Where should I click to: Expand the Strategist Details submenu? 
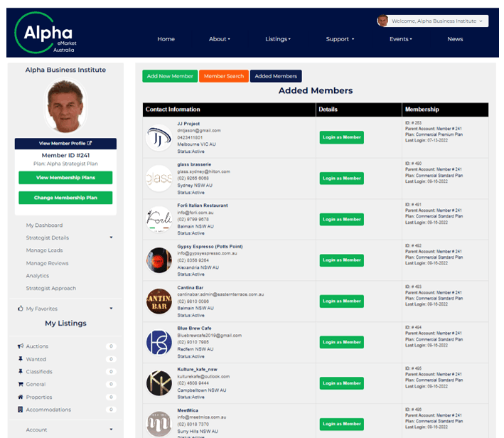111,237
